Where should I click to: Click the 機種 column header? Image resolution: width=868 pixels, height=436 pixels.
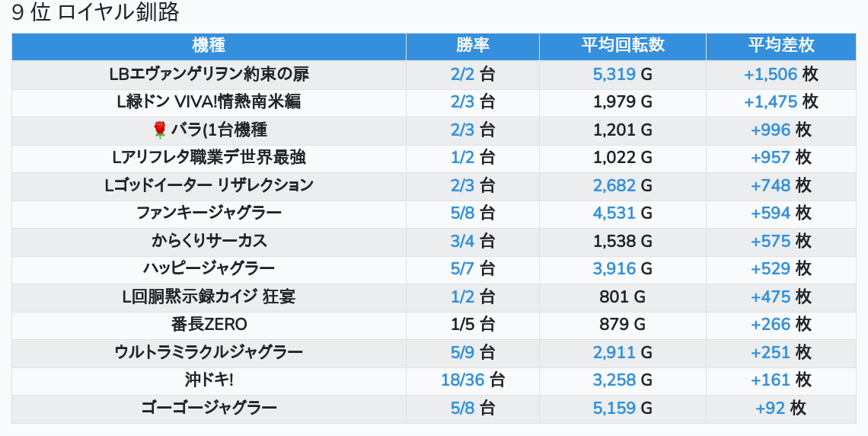[x=209, y=46]
